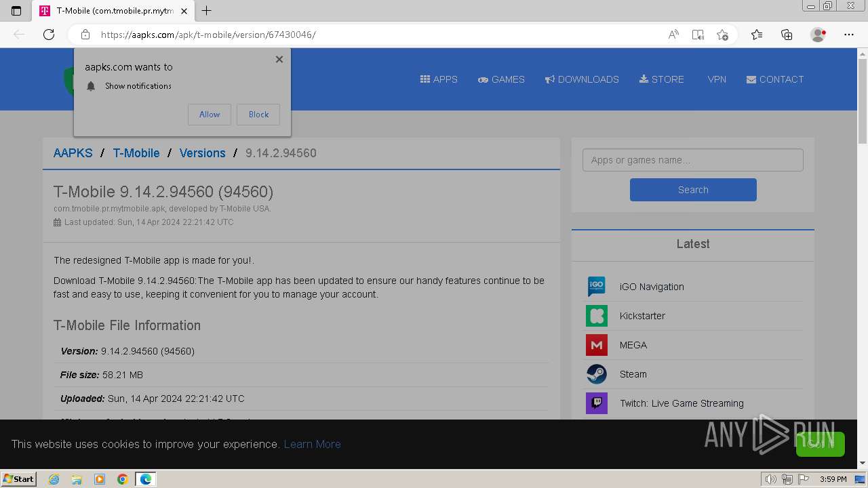The width and height of the screenshot is (868, 488).
Task: Open Steam app icon
Action: (597, 374)
